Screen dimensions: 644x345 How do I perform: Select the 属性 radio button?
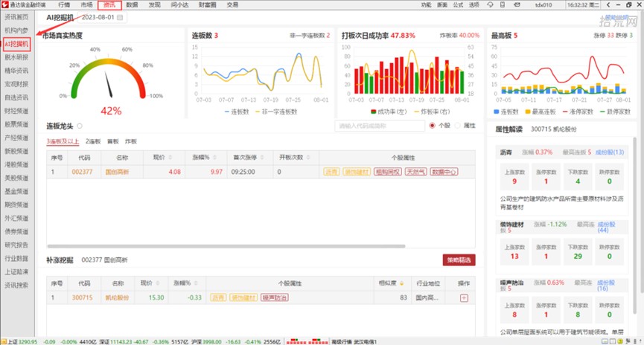[x=458, y=126]
